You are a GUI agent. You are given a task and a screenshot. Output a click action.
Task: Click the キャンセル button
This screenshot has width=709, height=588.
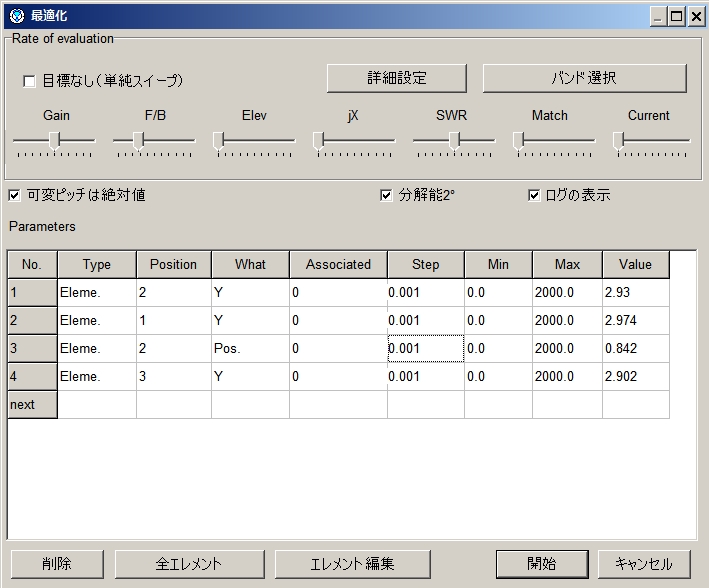644,564
